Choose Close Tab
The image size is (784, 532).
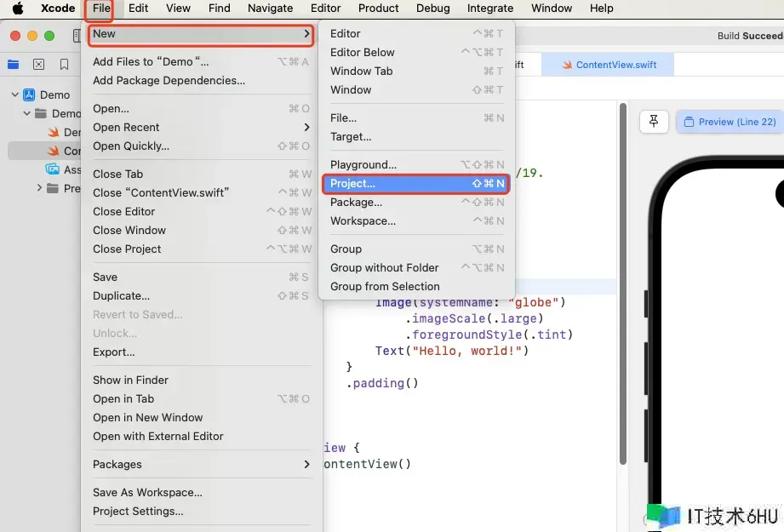[x=201, y=174]
